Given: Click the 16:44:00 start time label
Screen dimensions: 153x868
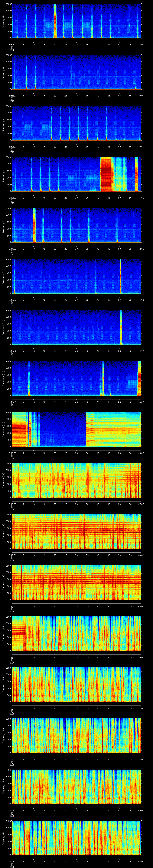Looking at the screenshot, I should tap(12, 402).
